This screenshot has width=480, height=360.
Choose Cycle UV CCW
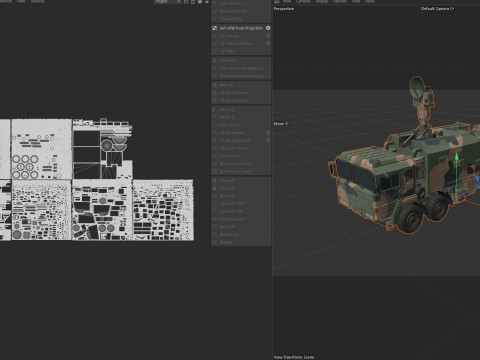click(x=241, y=203)
